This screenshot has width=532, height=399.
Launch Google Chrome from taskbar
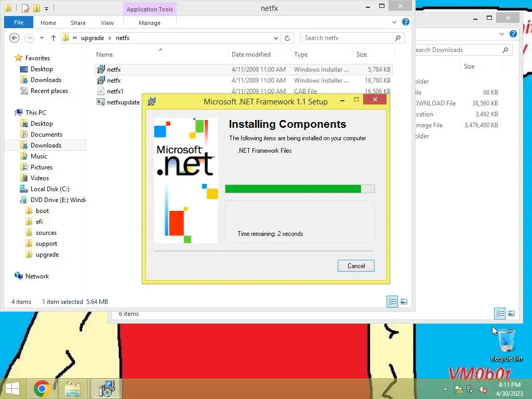click(x=42, y=389)
